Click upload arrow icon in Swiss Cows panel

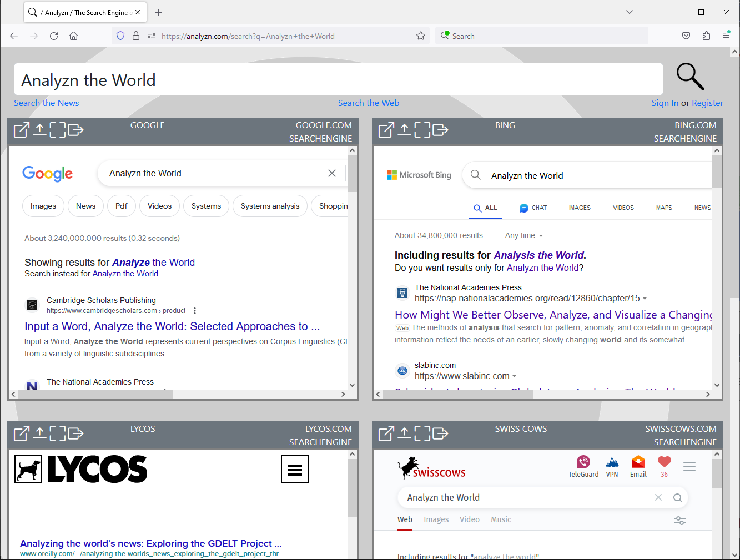click(404, 433)
